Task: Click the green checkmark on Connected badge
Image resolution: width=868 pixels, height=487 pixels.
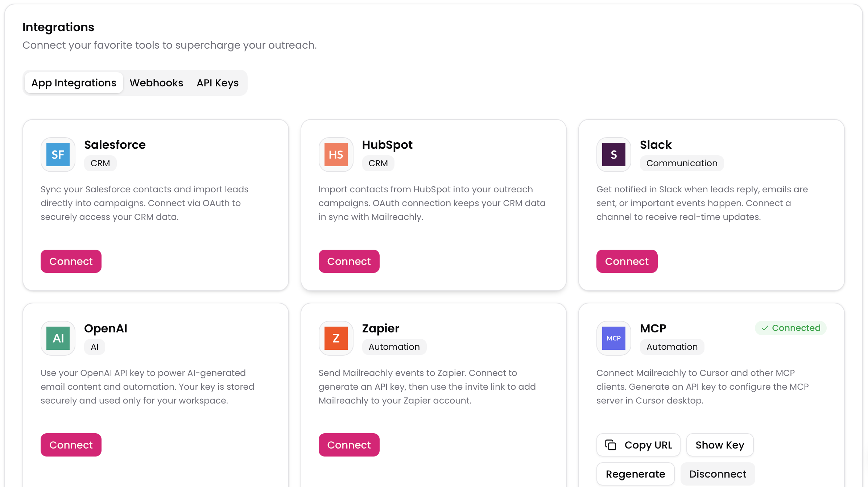Action: point(765,328)
